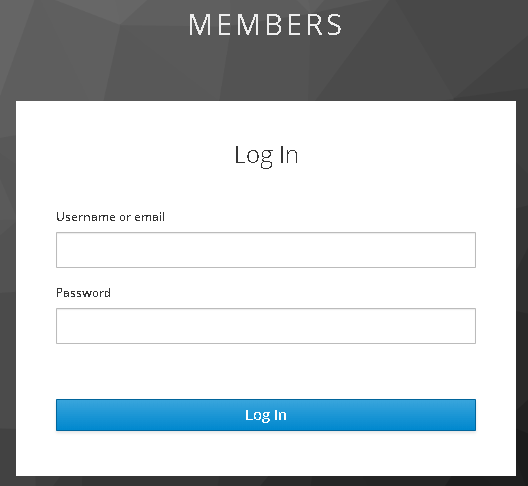The height and width of the screenshot is (486, 528).
Task: Click the white panel area above the Log In heading
Action: pos(266,121)
